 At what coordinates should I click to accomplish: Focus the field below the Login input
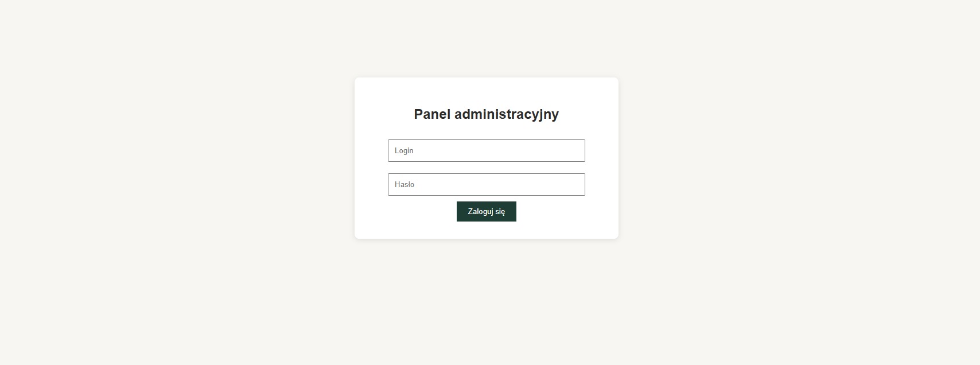[x=486, y=184]
